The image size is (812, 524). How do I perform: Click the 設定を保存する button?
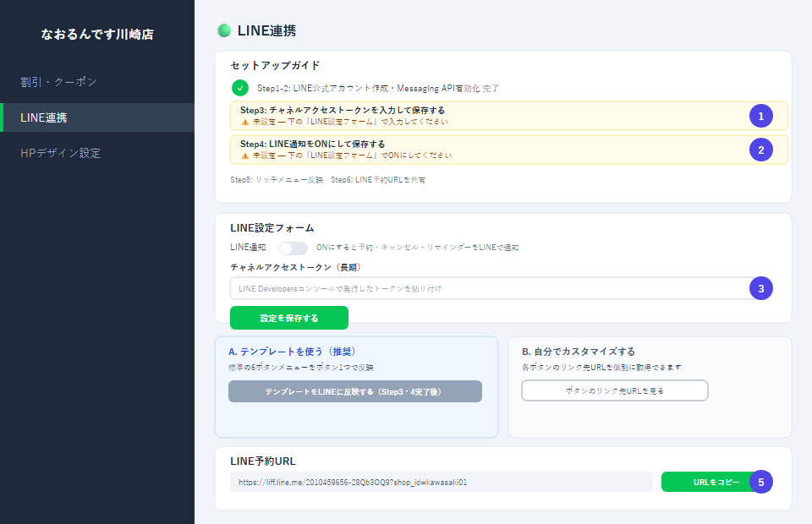click(289, 318)
